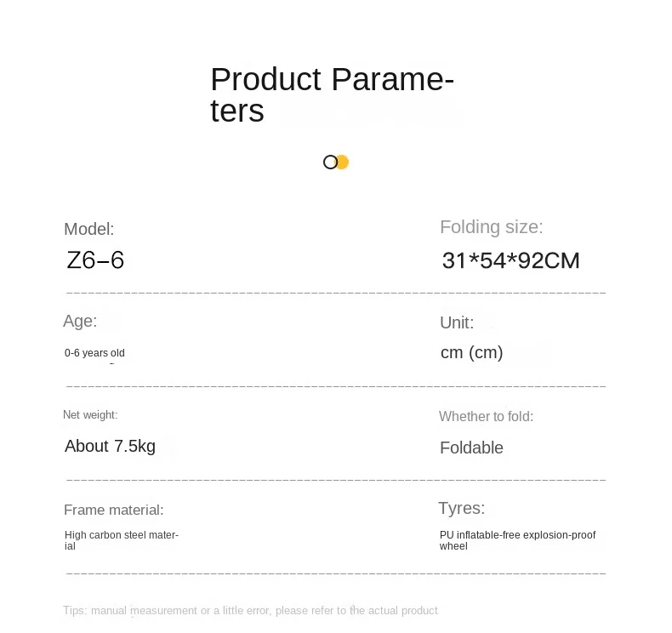Click the High carbon steel material text

[x=121, y=540]
